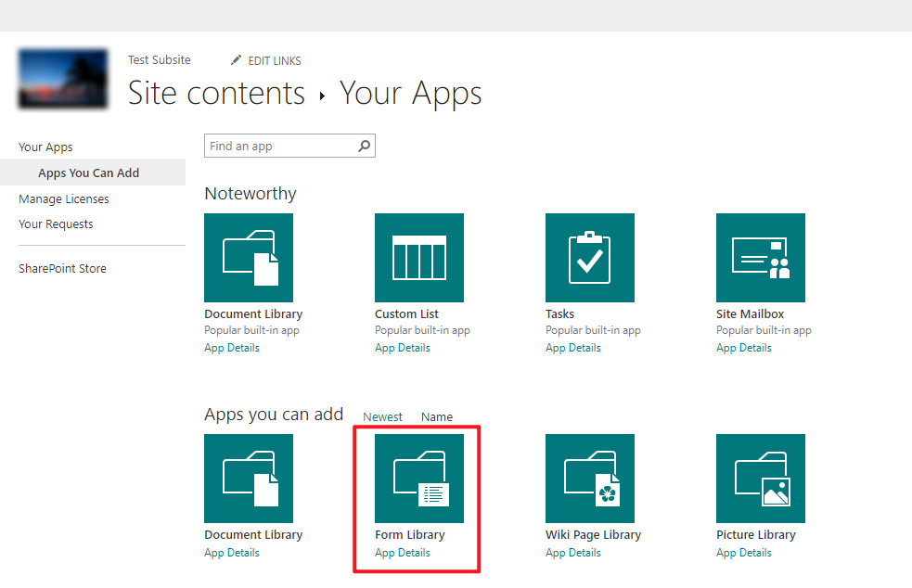Click the Form Library title text
This screenshot has width=912, height=588.
[x=409, y=535]
